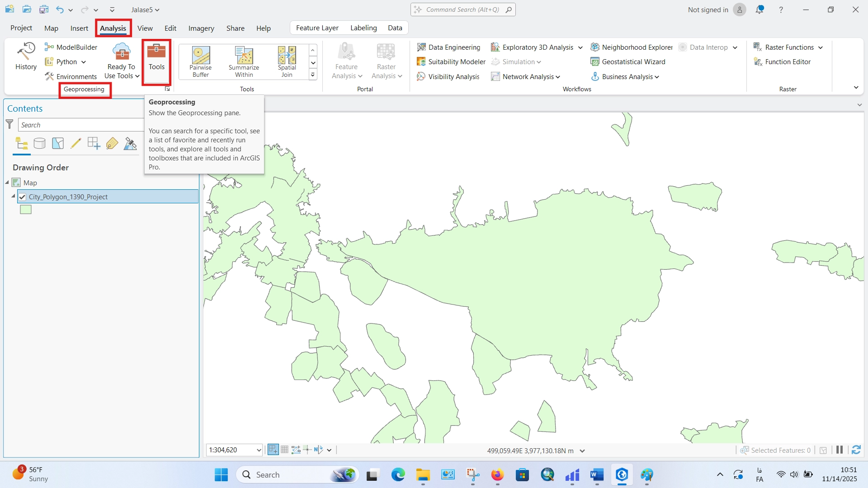The image size is (868, 488).
Task: Launch the Suitability Modeler
Action: click(x=451, y=62)
